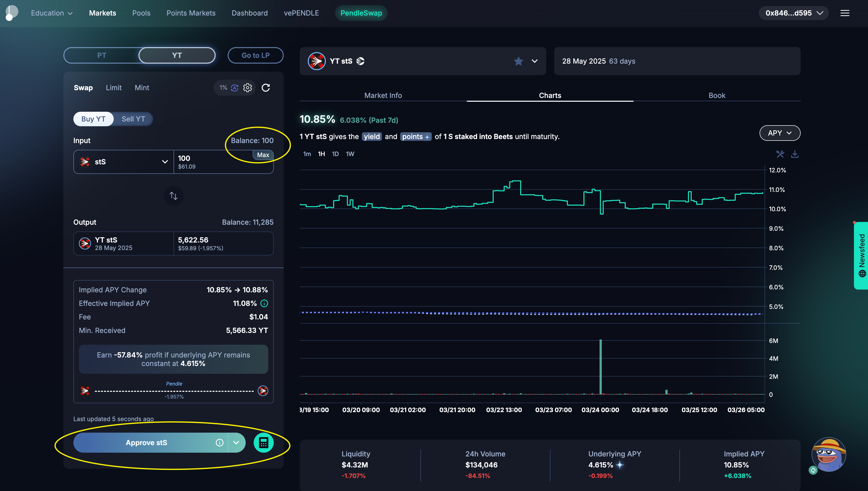The width and height of the screenshot is (868, 491).
Task: Click the PendleSwap button
Action: [x=361, y=13]
